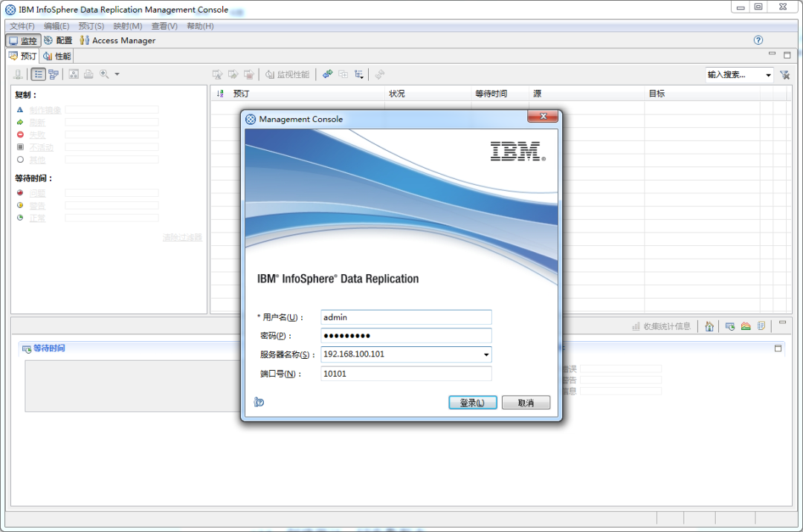Click the clear filter funnel icon
The image size is (803, 532).
(784, 75)
